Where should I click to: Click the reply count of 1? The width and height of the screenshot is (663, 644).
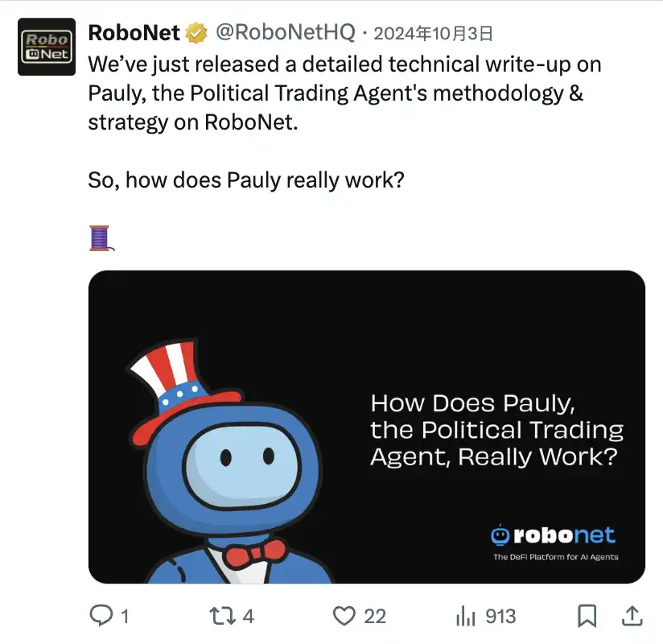point(125,616)
